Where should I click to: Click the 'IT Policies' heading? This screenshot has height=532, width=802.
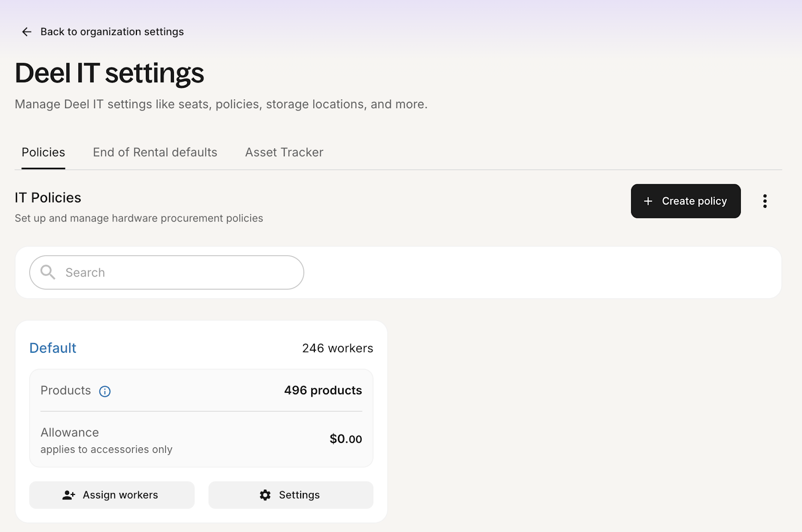click(x=48, y=198)
